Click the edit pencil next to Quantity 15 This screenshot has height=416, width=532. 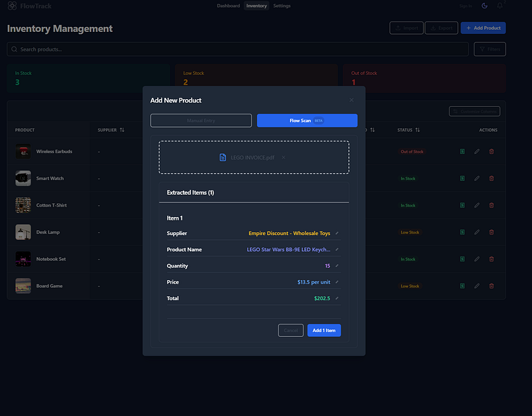[x=337, y=266]
